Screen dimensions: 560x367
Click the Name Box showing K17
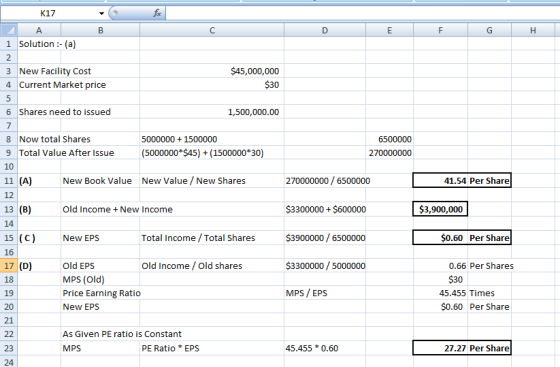click(48, 14)
